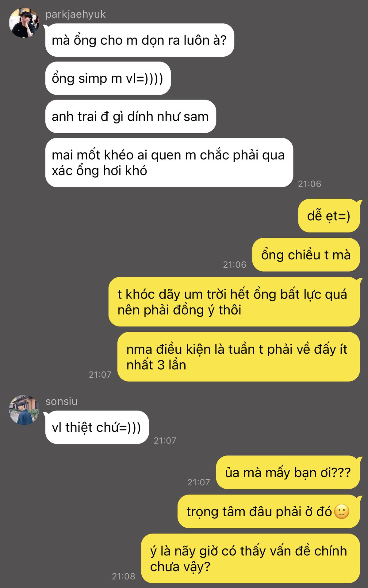The width and height of the screenshot is (368, 588).
Task: Open sonsiu's profile avatar
Action: [24, 410]
